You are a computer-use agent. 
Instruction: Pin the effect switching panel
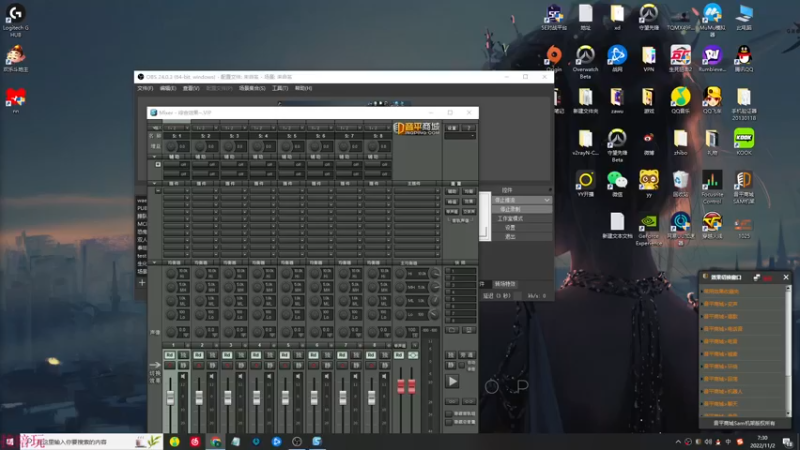tap(757, 277)
